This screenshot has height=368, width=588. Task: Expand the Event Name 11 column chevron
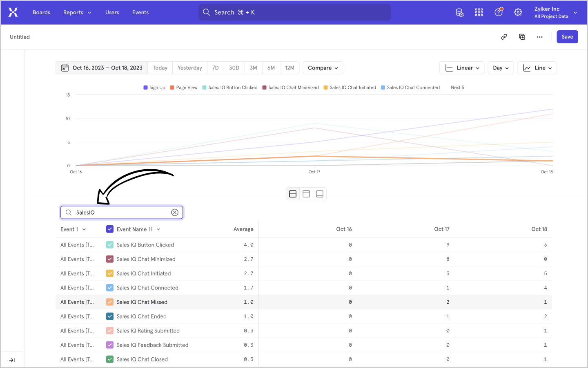[158, 229]
